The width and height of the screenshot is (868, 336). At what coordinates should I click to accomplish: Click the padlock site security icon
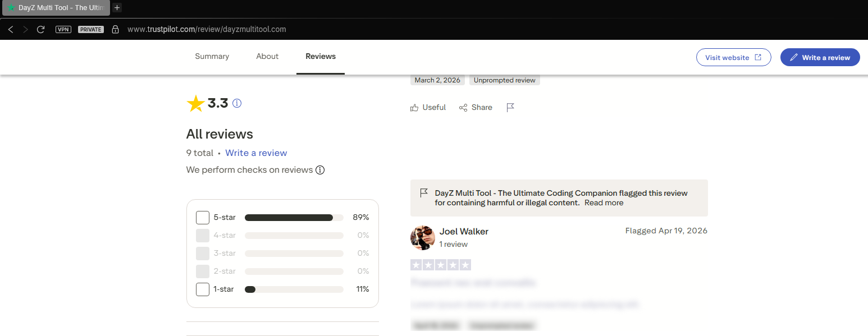pos(115,29)
